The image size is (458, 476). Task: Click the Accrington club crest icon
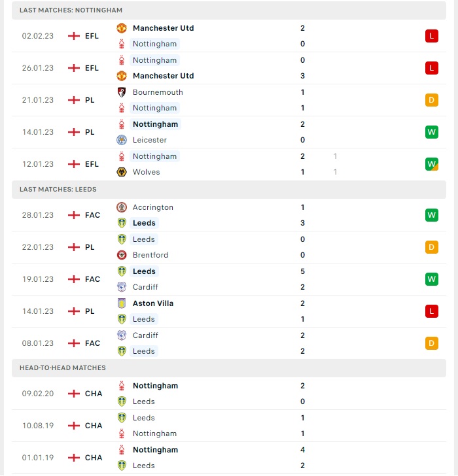click(x=122, y=207)
